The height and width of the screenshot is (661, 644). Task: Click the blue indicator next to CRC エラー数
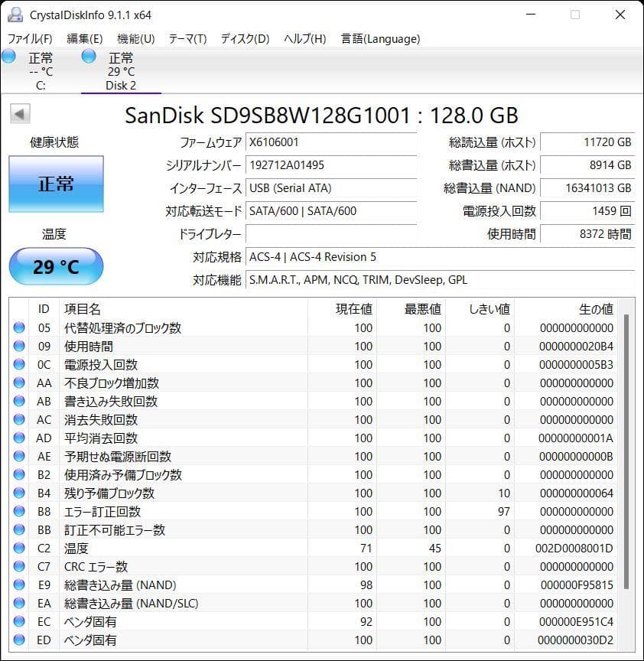click(x=18, y=567)
